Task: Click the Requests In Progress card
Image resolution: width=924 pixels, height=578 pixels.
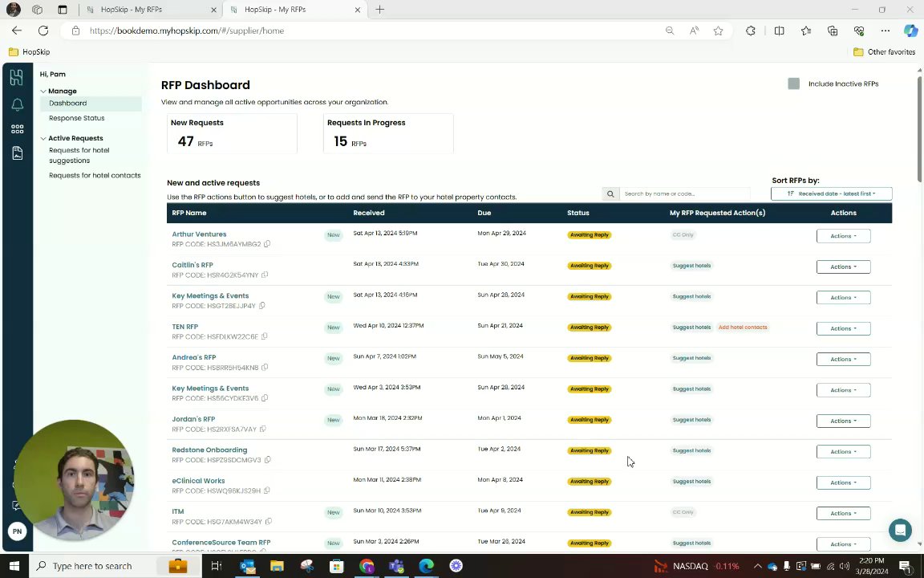Action: point(388,133)
